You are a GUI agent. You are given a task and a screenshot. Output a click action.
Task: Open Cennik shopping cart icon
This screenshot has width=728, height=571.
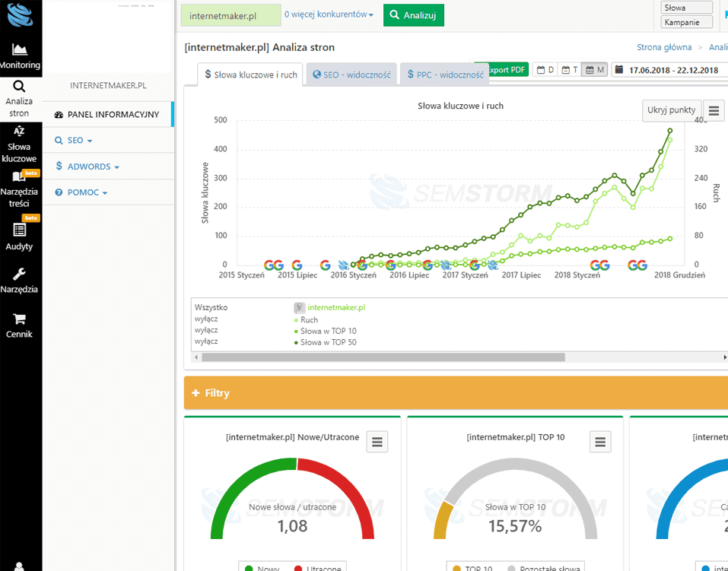click(x=19, y=319)
